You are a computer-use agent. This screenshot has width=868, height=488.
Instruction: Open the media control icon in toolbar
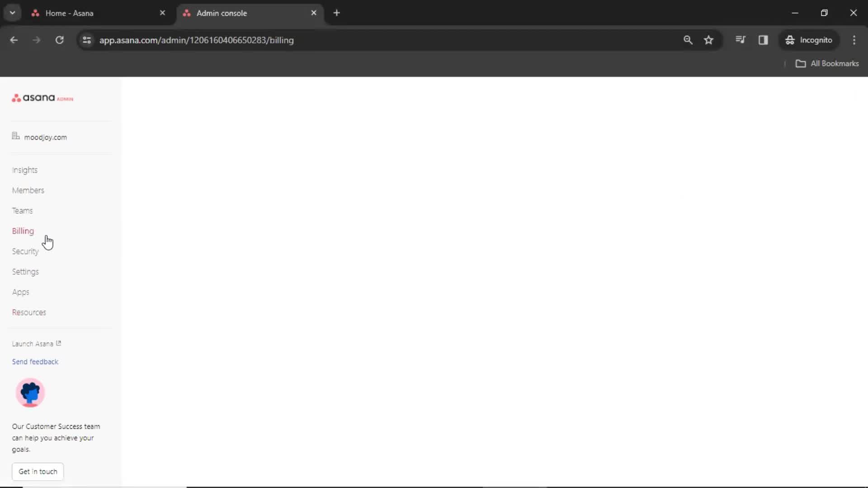(741, 40)
